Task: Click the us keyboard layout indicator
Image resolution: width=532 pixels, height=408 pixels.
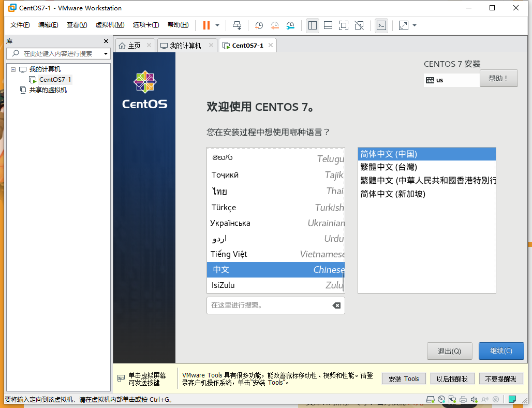Action: [x=451, y=80]
